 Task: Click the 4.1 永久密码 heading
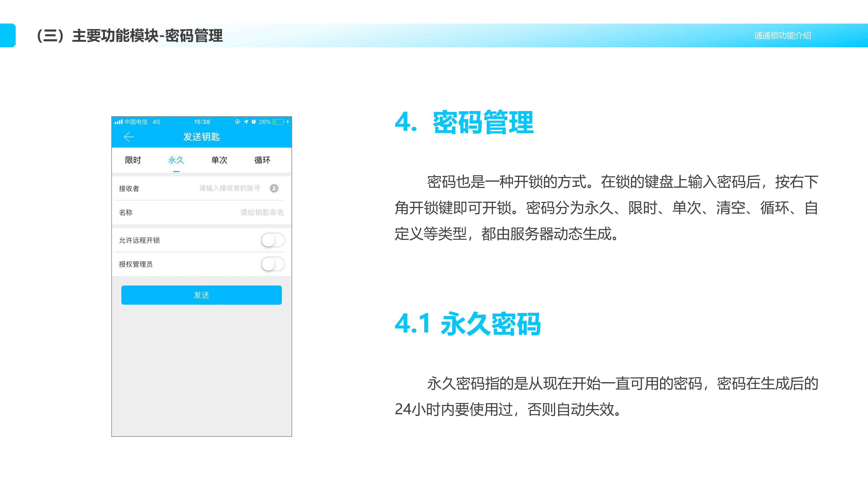(x=468, y=324)
